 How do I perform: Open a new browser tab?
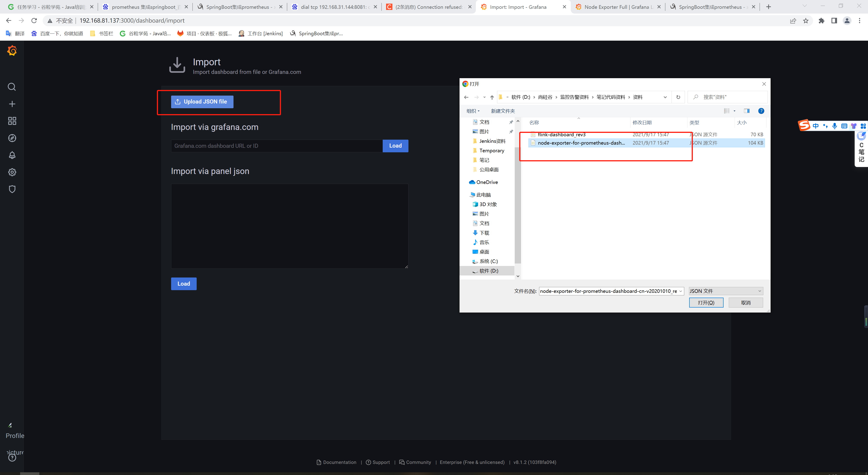pyautogui.click(x=769, y=7)
